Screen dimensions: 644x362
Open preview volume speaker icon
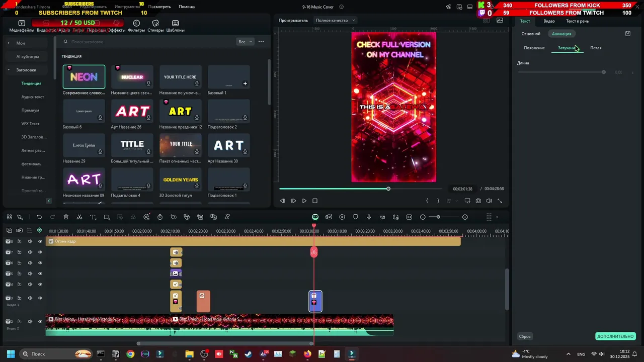489,201
